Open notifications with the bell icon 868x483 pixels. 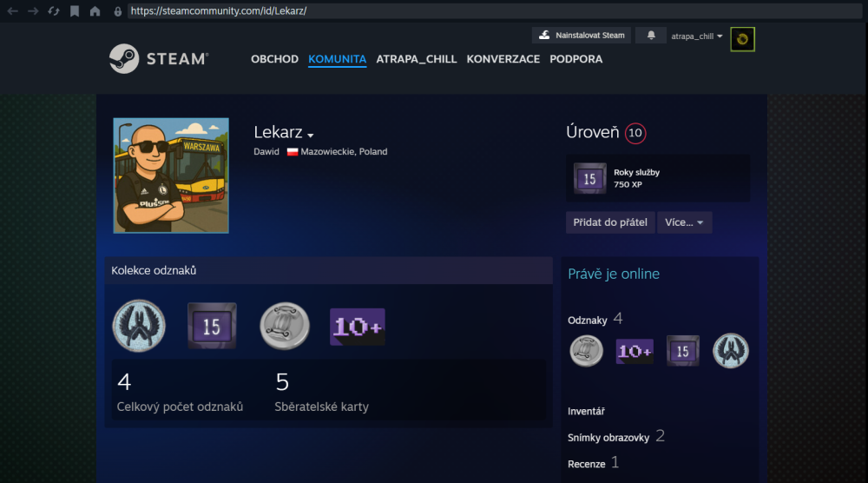coord(651,36)
